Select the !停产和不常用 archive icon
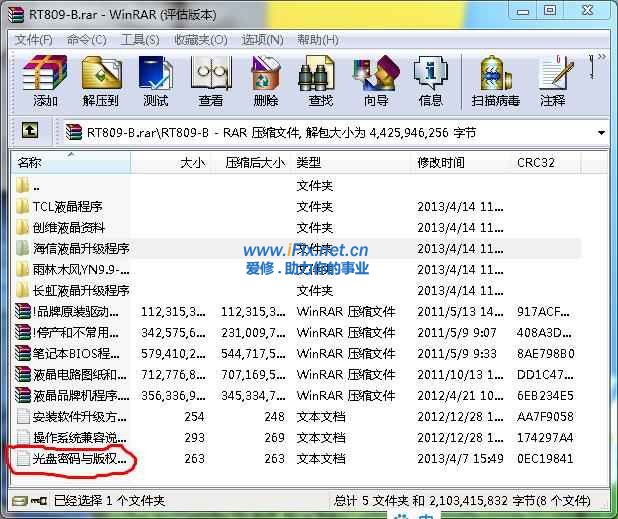The width and height of the screenshot is (618, 519). coord(23,332)
